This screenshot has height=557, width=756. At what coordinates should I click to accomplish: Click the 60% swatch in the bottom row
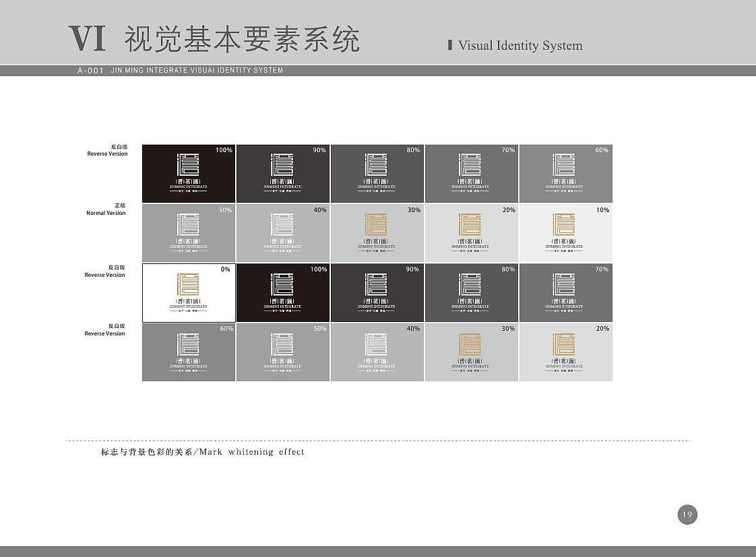[189, 352]
